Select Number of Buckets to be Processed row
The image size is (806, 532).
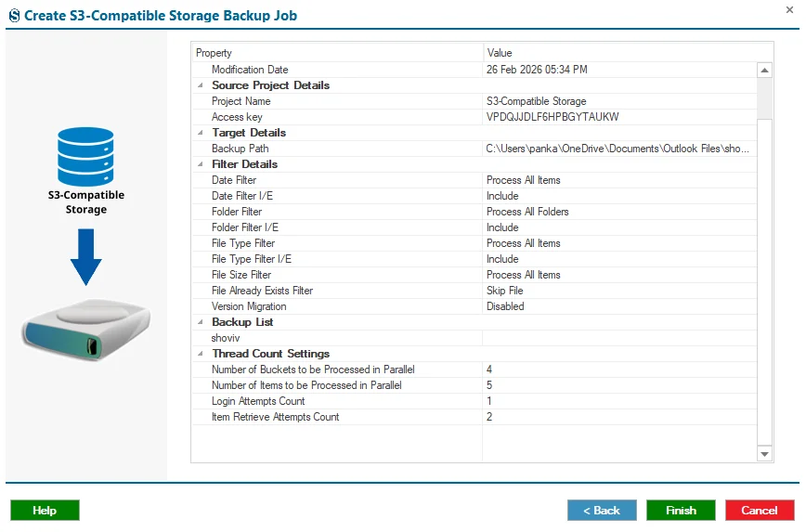(474, 370)
